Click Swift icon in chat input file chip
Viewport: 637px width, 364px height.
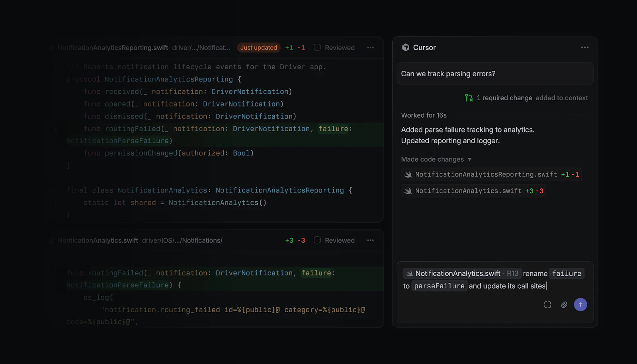coord(409,274)
